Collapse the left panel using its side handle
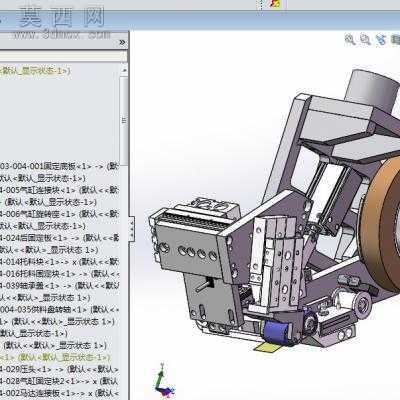400x400 pixels. tap(132, 228)
